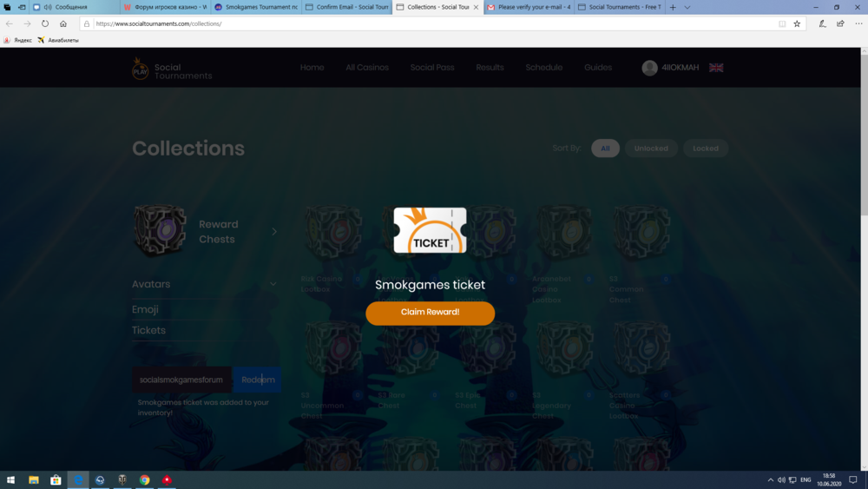Viewport: 868px width, 489px height.
Task: Open the Action Center notifications
Action: coord(853,480)
